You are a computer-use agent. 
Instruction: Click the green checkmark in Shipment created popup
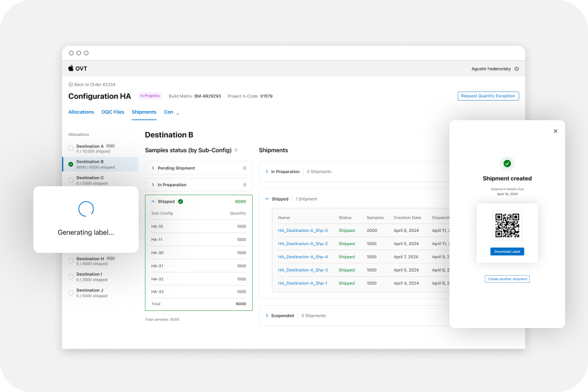tap(507, 163)
